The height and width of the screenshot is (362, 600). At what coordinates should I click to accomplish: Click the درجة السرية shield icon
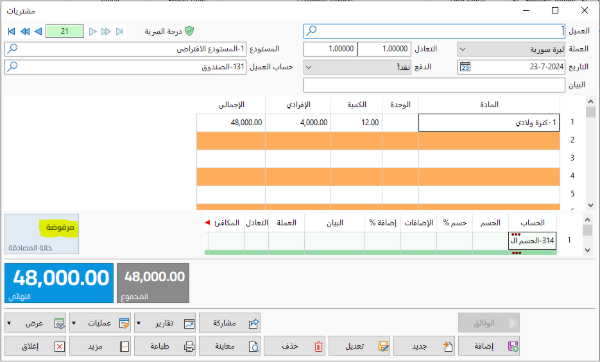(189, 31)
